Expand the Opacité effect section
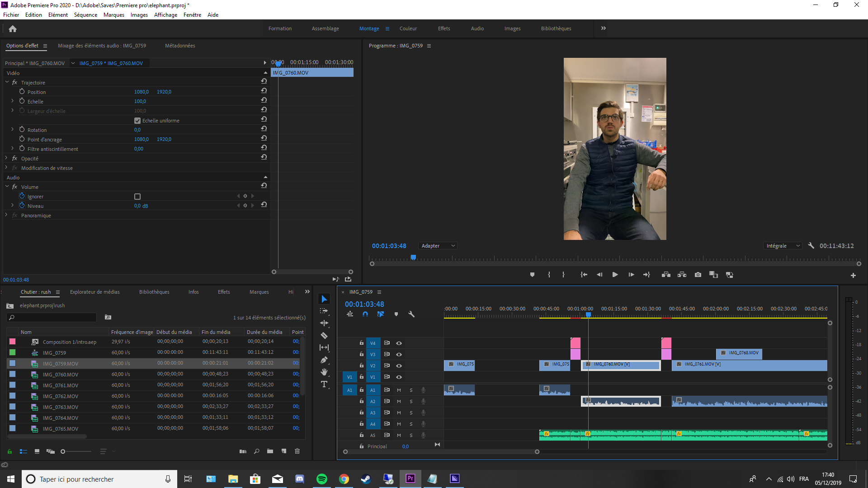Screen dimensions: 868x488 point(6,158)
